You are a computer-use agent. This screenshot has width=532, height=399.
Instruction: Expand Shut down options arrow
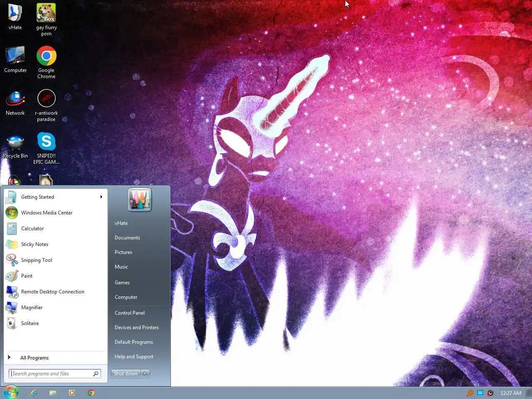[x=145, y=374]
